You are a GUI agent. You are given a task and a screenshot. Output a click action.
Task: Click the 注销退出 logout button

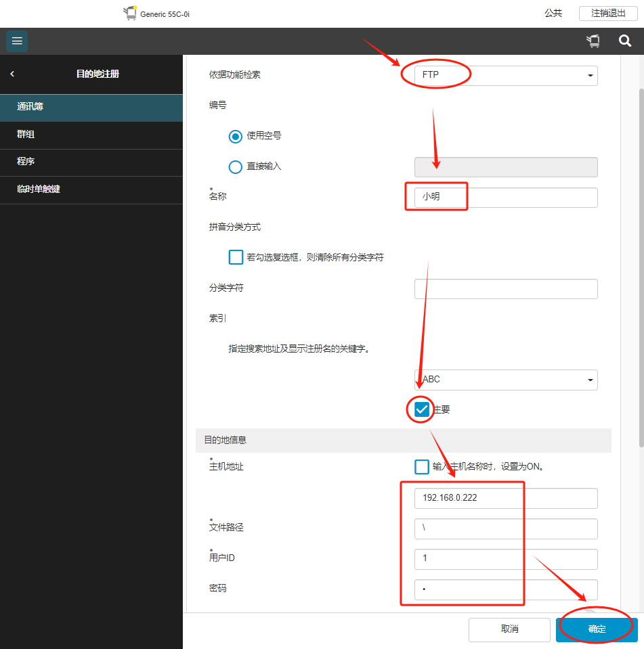(607, 13)
